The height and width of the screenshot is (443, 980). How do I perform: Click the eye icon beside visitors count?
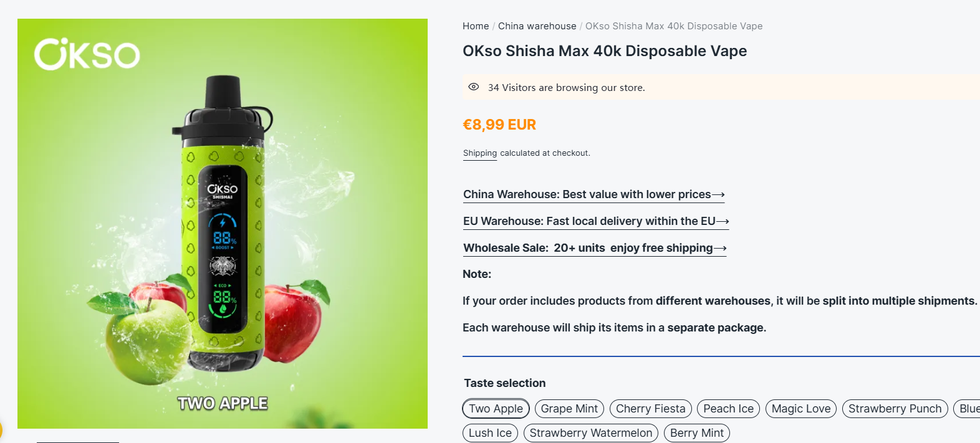[474, 87]
